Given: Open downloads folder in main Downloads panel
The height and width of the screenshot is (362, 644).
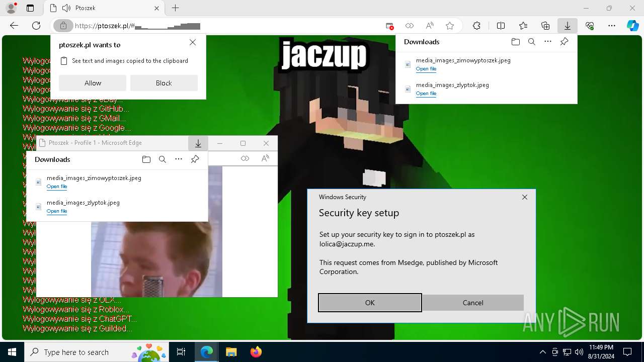Looking at the screenshot, I should 515,42.
